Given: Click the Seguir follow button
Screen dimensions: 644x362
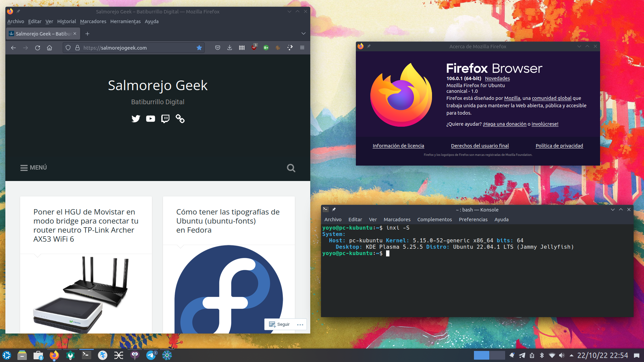Looking at the screenshot, I should click(279, 324).
